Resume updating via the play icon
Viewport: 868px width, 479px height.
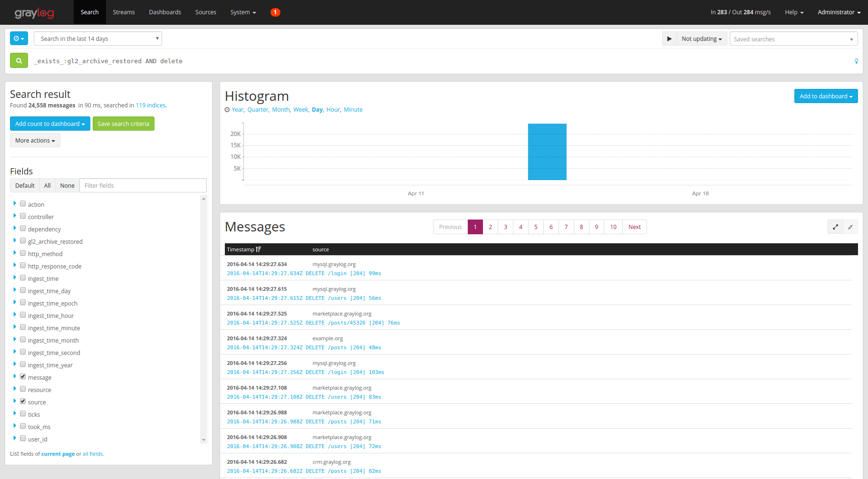[670, 38]
